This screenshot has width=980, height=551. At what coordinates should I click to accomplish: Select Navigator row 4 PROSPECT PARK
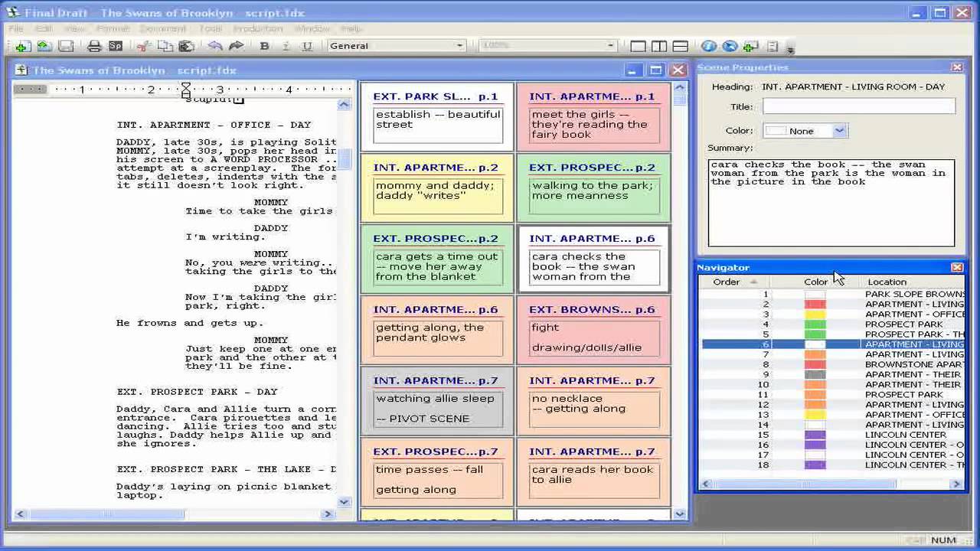(833, 324)
